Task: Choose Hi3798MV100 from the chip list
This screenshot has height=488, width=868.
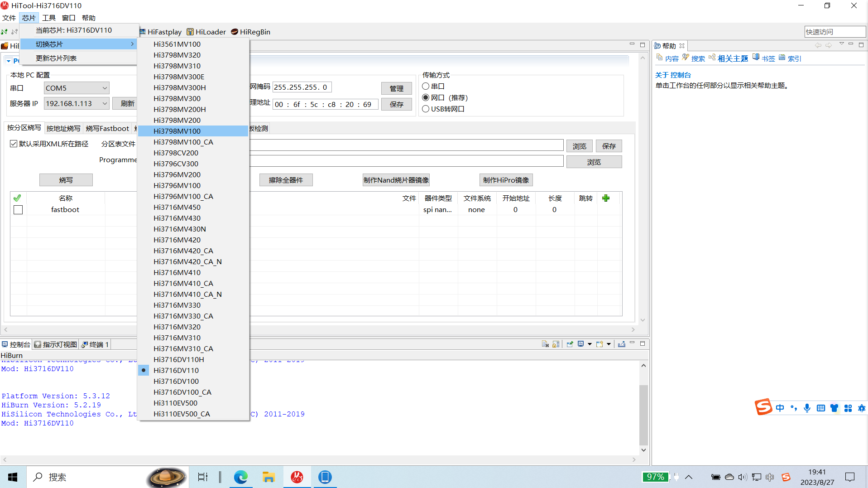Action: 193,131
